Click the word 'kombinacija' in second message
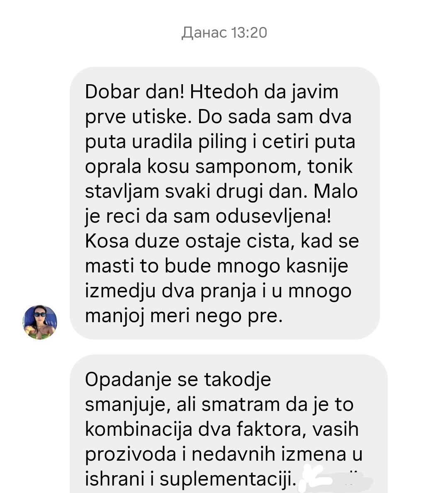This screenshot has width=448, height=493. coord(139,430)
